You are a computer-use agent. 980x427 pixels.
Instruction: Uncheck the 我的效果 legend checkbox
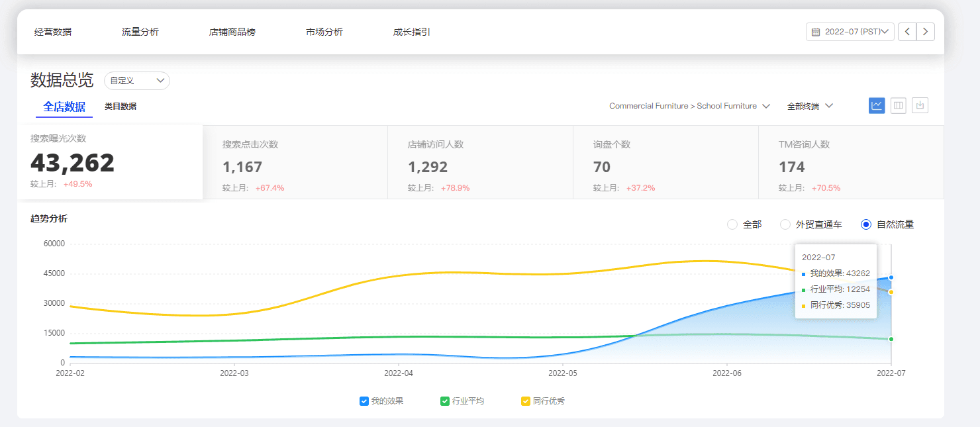tap(364, 401)
